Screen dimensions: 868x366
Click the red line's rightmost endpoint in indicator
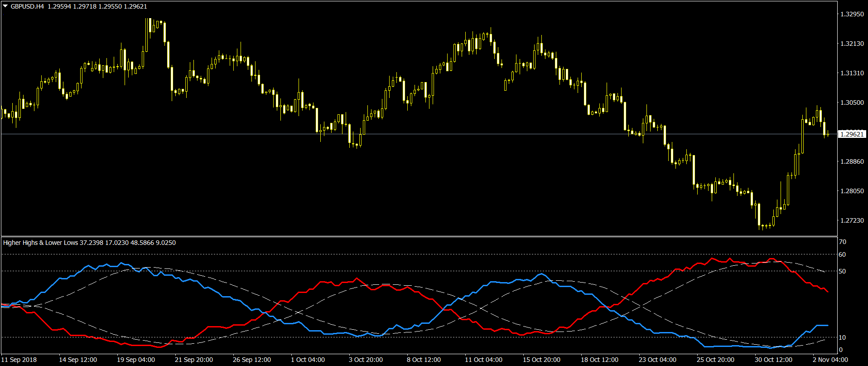coord(828,291)
